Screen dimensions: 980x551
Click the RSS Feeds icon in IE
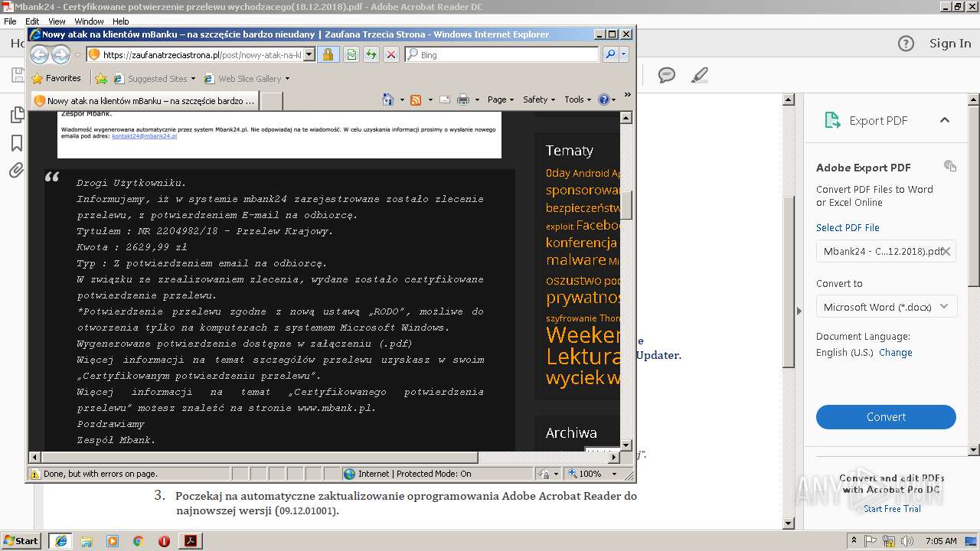click(x=416, y=99)
